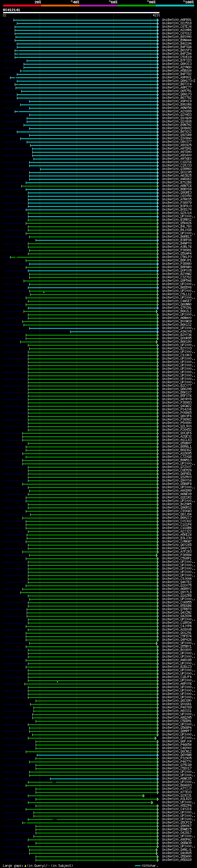This screenshot has height=868, width=197.
Task: Select the UniRef100_Q6V4W8 entry
Action: tap(177, 755)
